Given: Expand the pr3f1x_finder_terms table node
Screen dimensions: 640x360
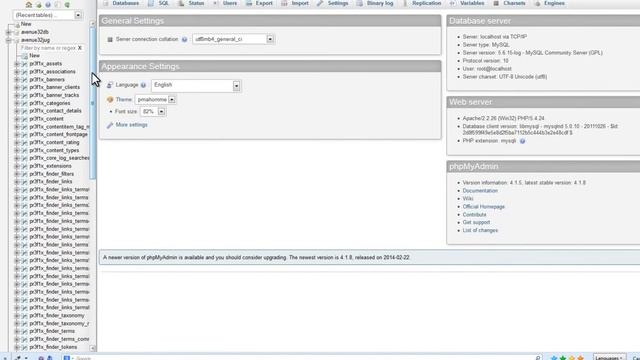Looking at the screenshot, I should [x=17, y=331].
